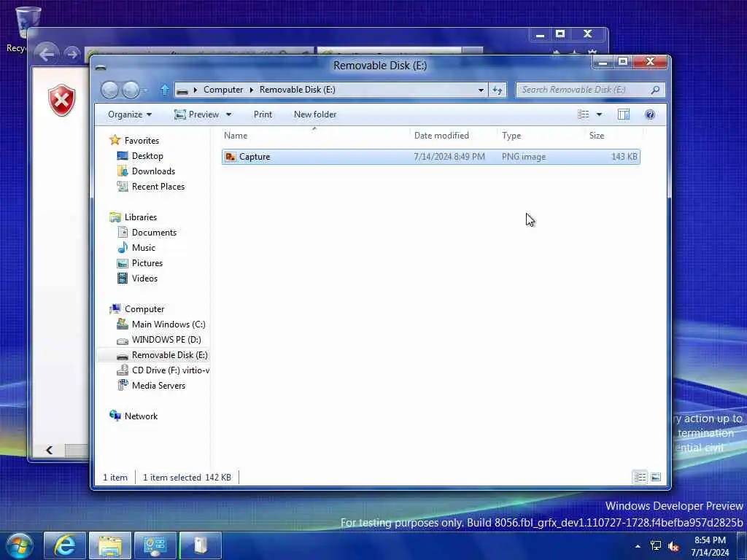Select Computer in the address breadcrumb
Screen dimensions: 747x560
223,90
